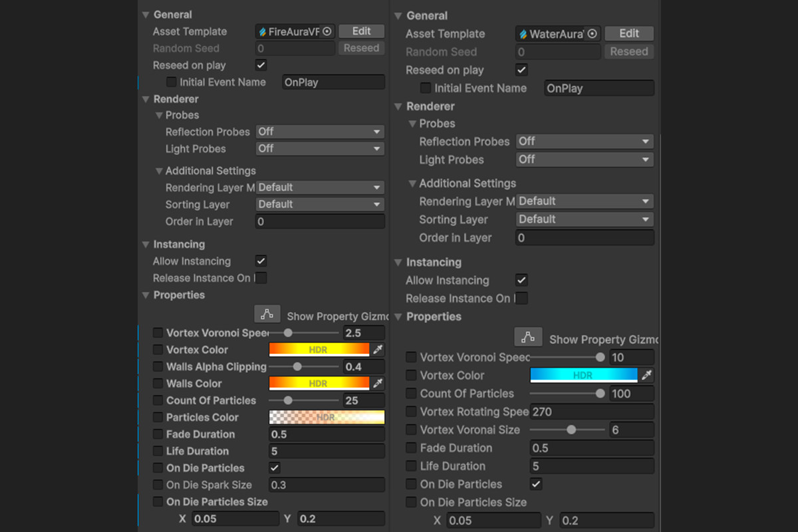The image size is (798, 532).
Task: Collapse Instancing section in WaterAura panel
Action: click(398, 262)
